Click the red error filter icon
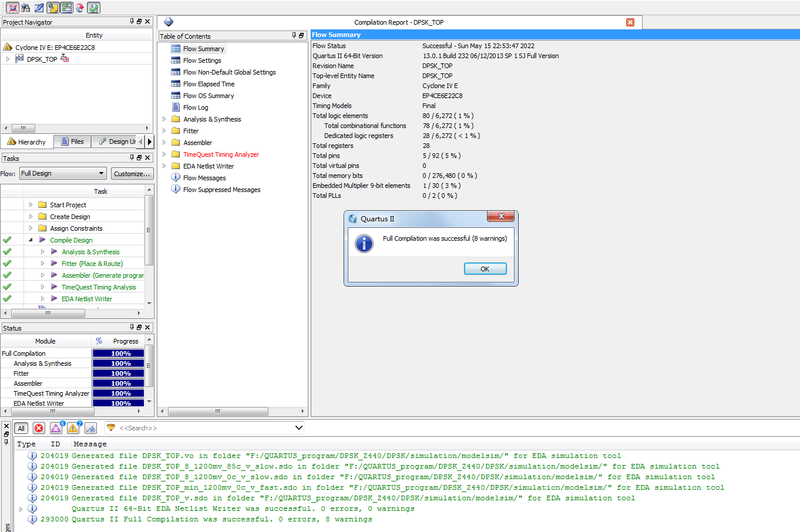Screen dimensions: 800x532 click(39, 428)
